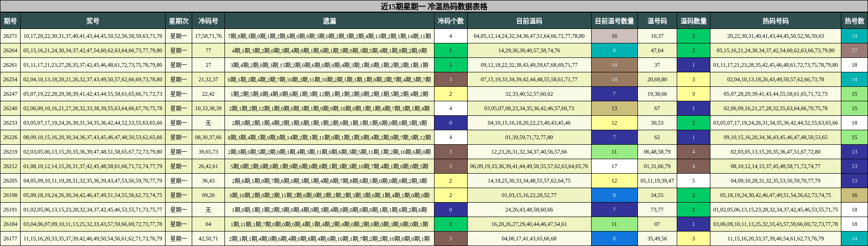Click the 无 cold number in row 26191

pos(208,210)
